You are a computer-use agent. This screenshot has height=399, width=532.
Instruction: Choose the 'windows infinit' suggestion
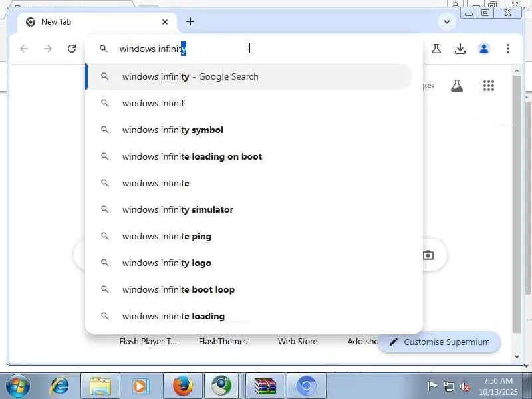pyautogui.click(x=249, y=103)
